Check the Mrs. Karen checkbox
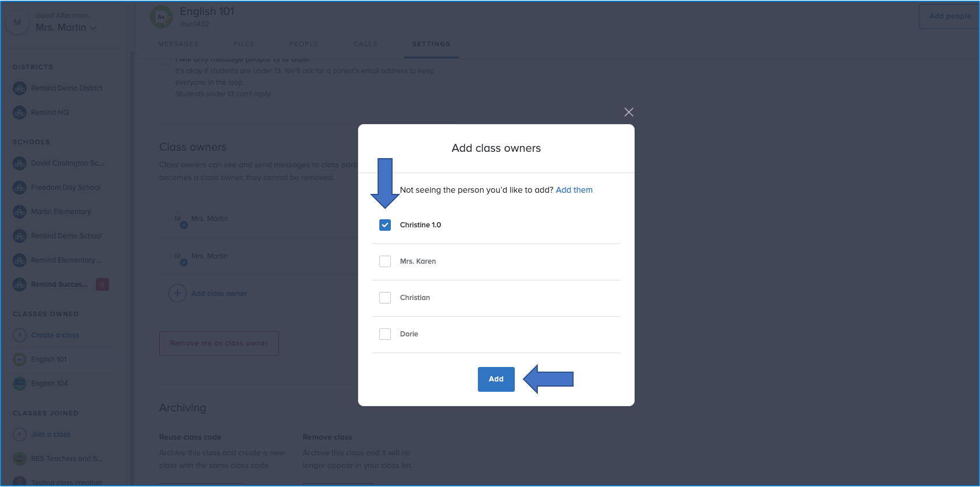 (385, 261)
